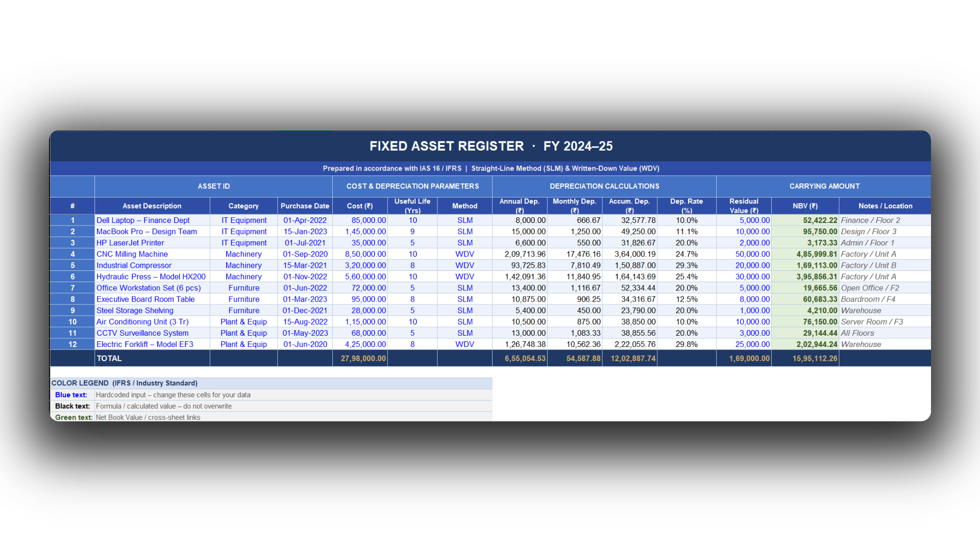Image resolution: width=980 pixels, height=551 pixels.
Task: Click the purchase date '01-Nov-2022'
Action: click(x=305, y=277)
